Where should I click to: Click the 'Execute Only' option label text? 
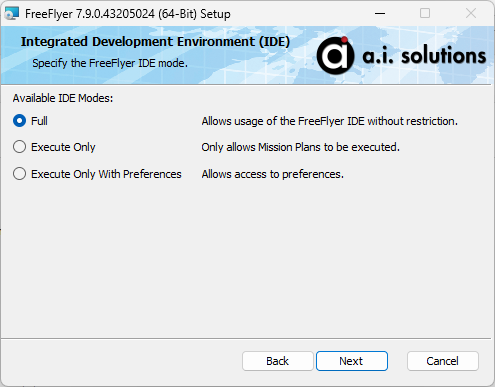click(63, 147)
